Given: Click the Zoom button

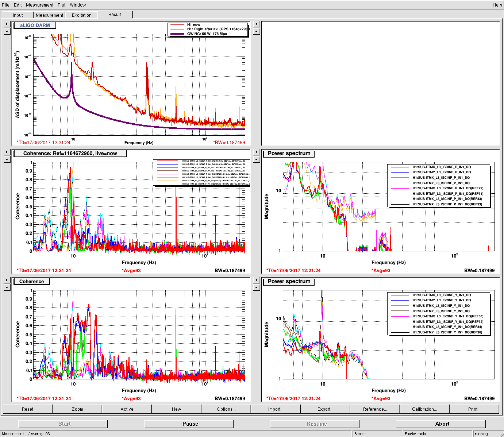Looking at the screenshot, I should [77, 409].
